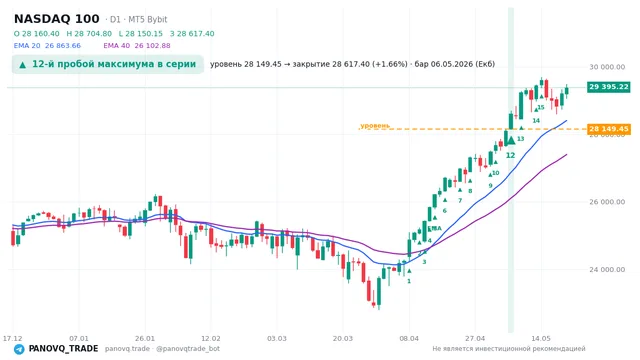This screenshot has width=640, height=360.
Task: Click breakout marker number 15
Action: (541, 108)
